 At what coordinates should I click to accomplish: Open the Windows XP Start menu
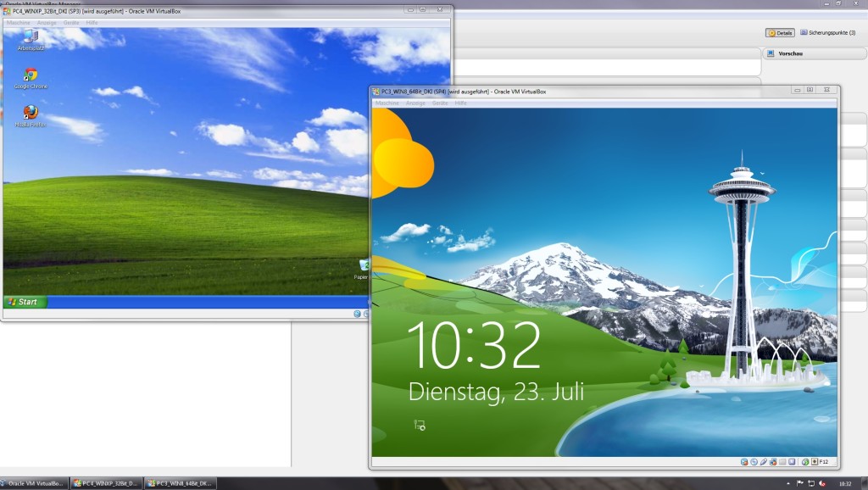25,302
